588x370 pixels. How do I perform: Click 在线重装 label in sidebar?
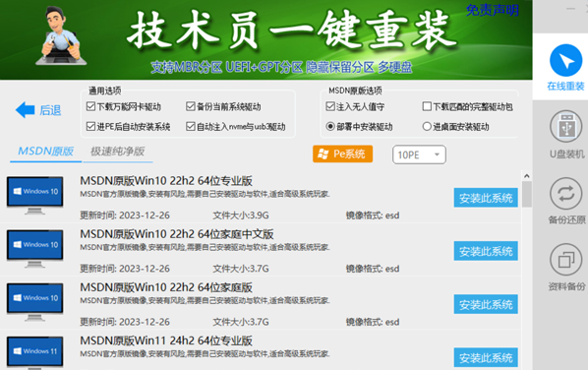[565, 87]
